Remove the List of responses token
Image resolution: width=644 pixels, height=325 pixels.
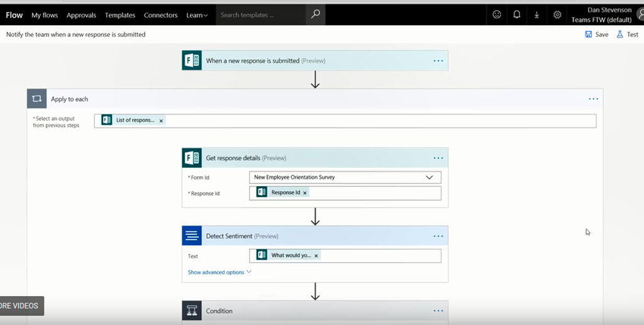click(161, 121)
